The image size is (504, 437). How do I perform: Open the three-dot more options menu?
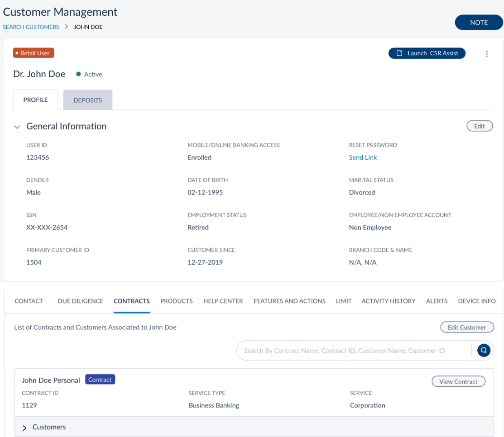tap(487, 54)
